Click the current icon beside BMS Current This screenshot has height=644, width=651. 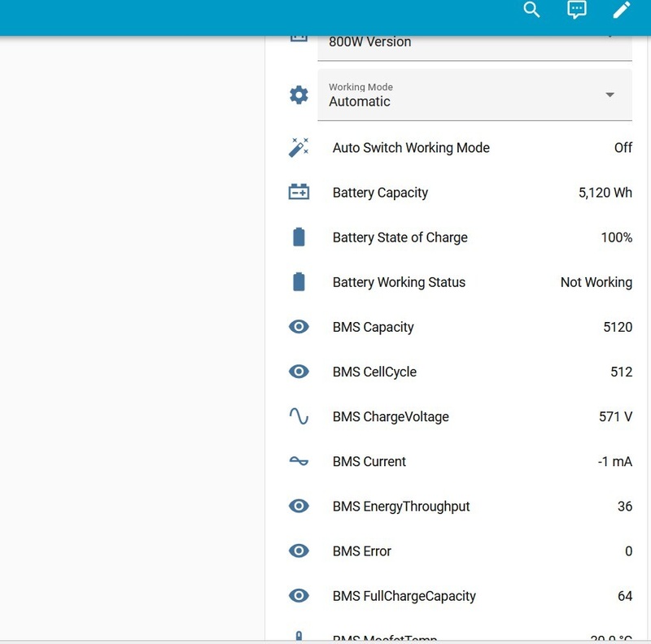[299, 461]
